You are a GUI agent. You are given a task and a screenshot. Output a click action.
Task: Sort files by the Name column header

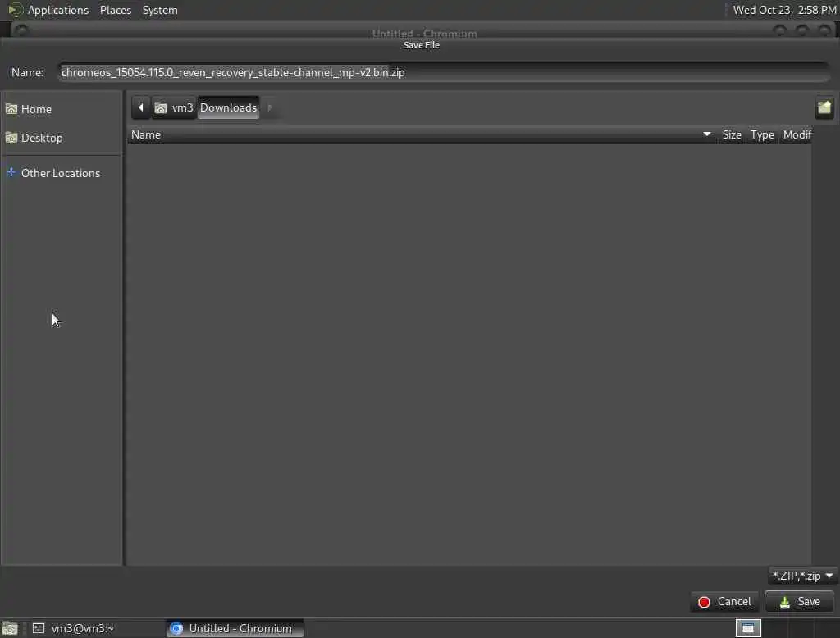(422, 135)
